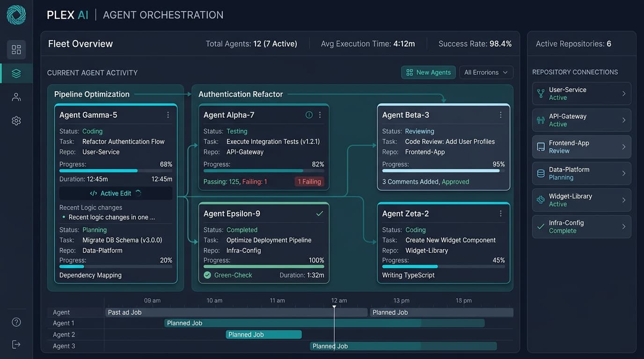This screenshot has height=359, width=644.
Task: Click the Green-Check status icon
Action: (207, 275)
